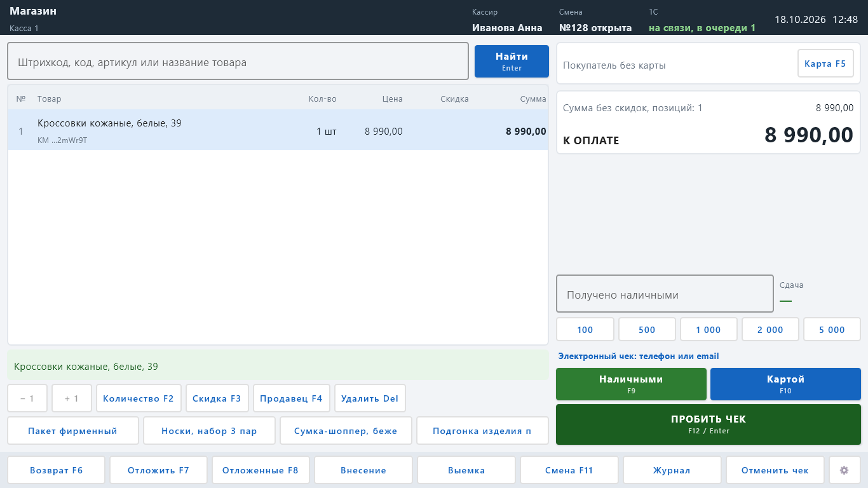Click the 'Покупатель без карты' label
Screen dimensions: 868x488
pos(614,65)
